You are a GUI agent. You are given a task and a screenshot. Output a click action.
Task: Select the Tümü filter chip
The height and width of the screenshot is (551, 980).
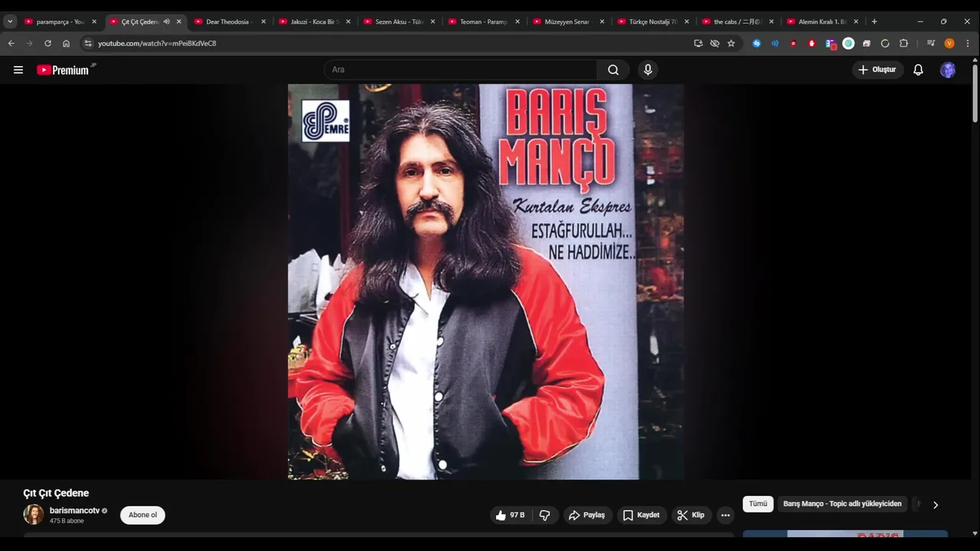click(x=758, y=504)
